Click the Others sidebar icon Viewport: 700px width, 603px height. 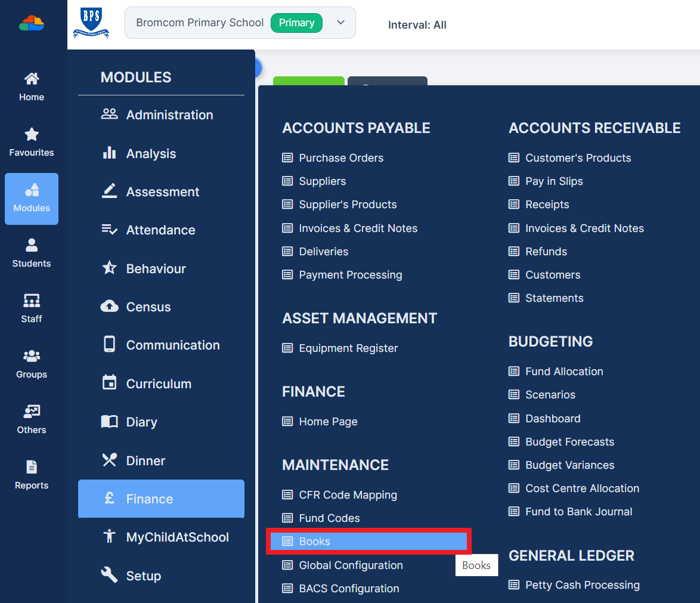click(31, 412)
